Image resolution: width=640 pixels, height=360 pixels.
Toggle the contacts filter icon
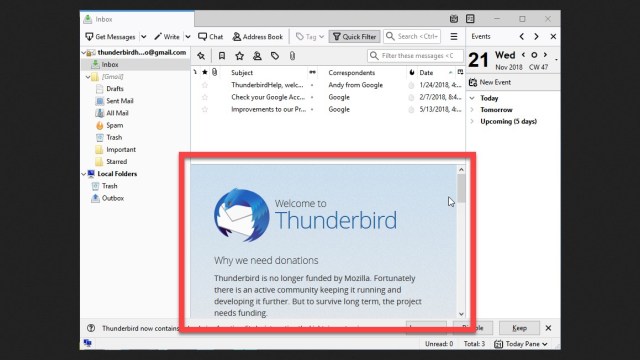pos(257,56)
